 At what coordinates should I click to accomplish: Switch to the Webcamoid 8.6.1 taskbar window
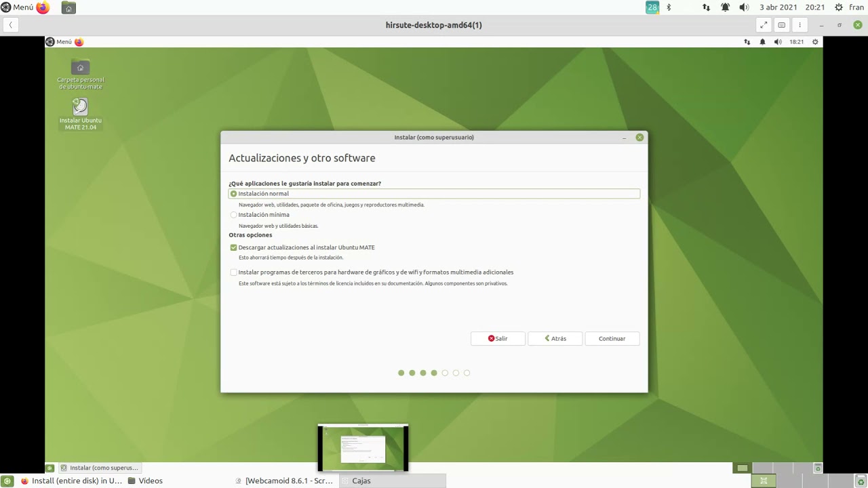click(284, 481)
